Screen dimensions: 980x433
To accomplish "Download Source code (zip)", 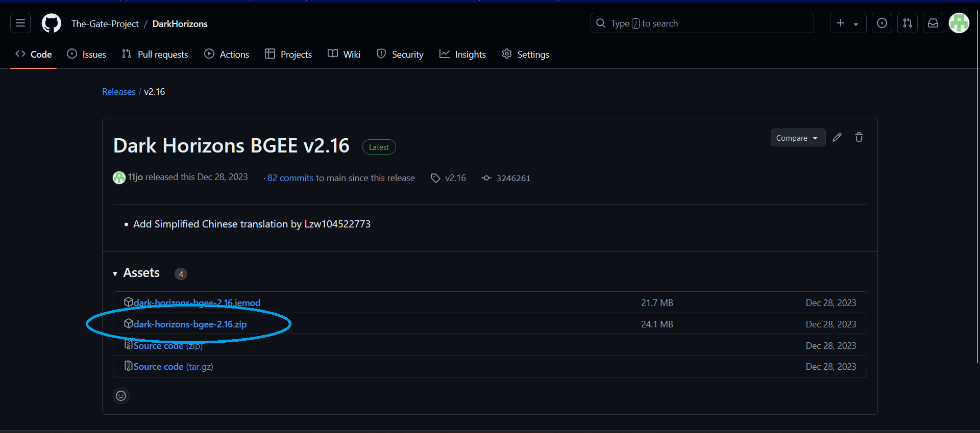I will (168, 346).
